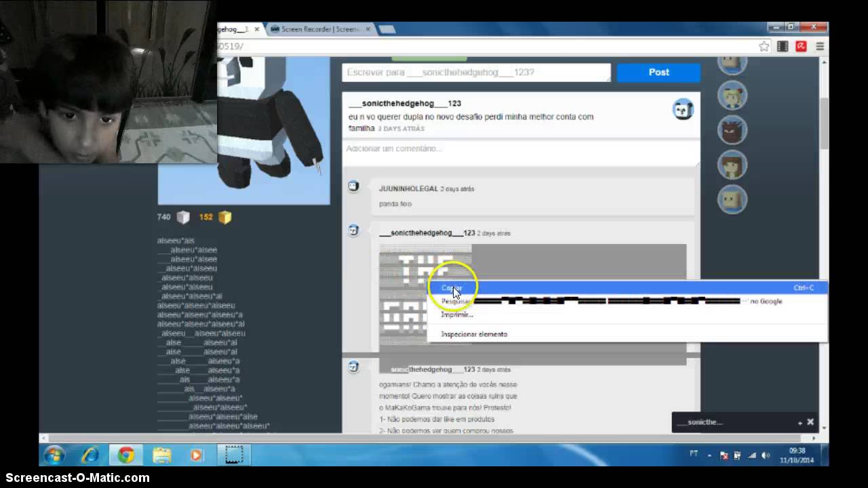Click the ___sonicthe... chat title
868x488 pixels.
click(700, 422)
